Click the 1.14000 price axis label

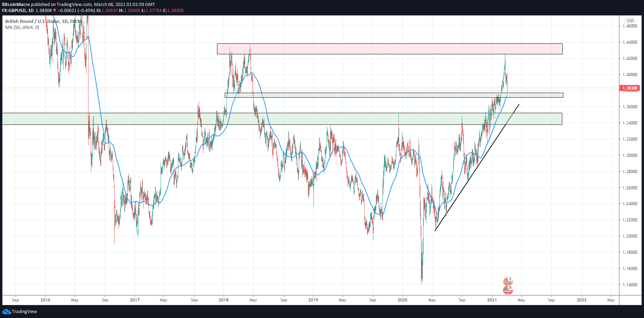click(x=630, y=285)
